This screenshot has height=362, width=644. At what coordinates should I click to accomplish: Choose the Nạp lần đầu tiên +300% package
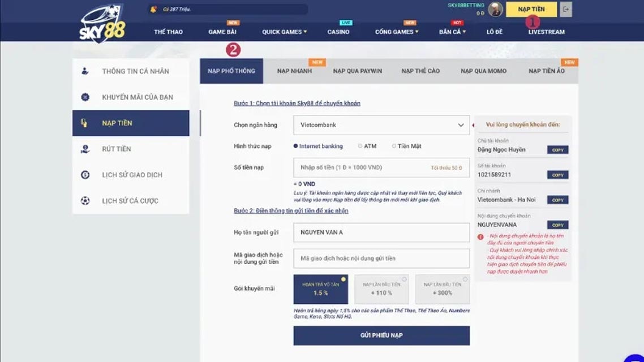click(x=443, y=289)
